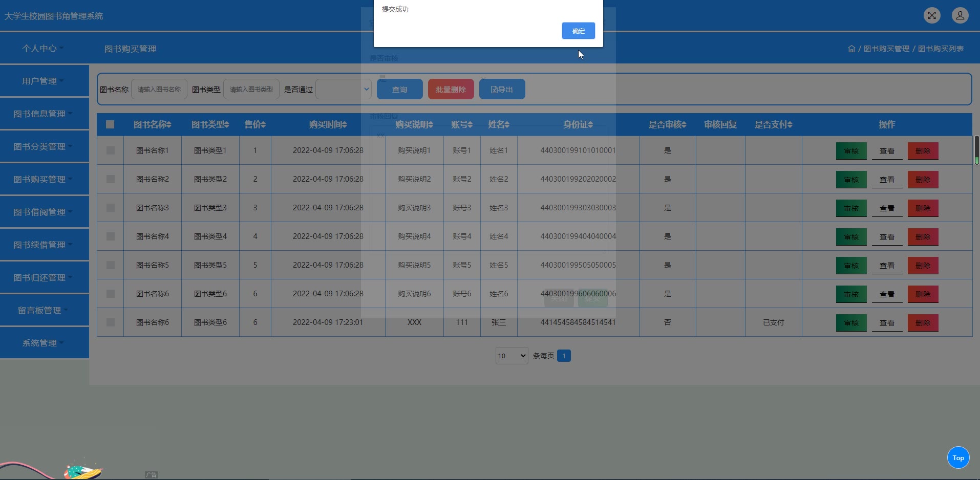Click the 查询 search button

click(x=400, y=89)
